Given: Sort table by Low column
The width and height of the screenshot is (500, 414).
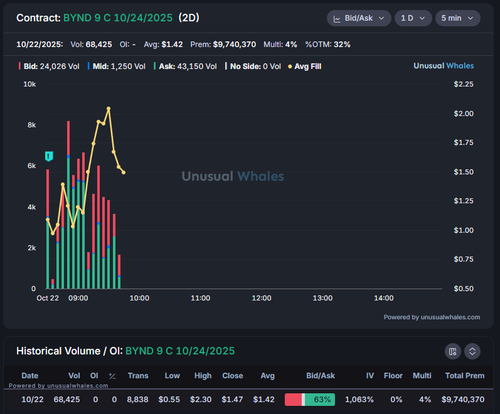Looking at the screenshot, I should 172,376.
